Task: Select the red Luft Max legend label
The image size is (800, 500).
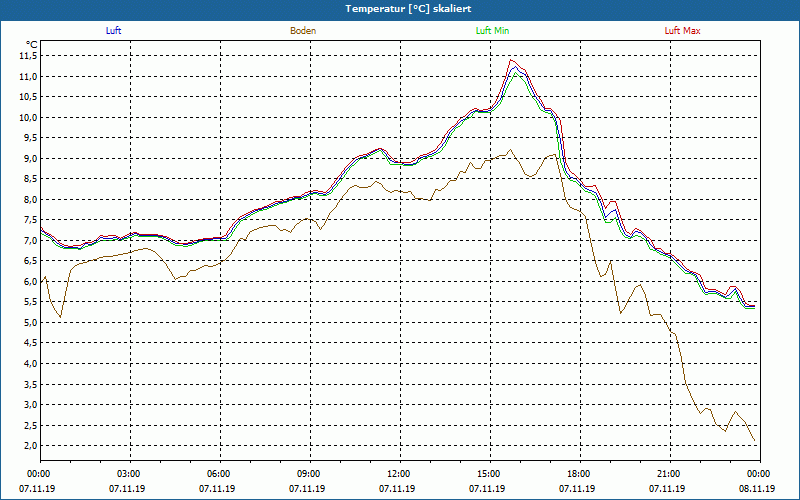Action: (682, 31)
